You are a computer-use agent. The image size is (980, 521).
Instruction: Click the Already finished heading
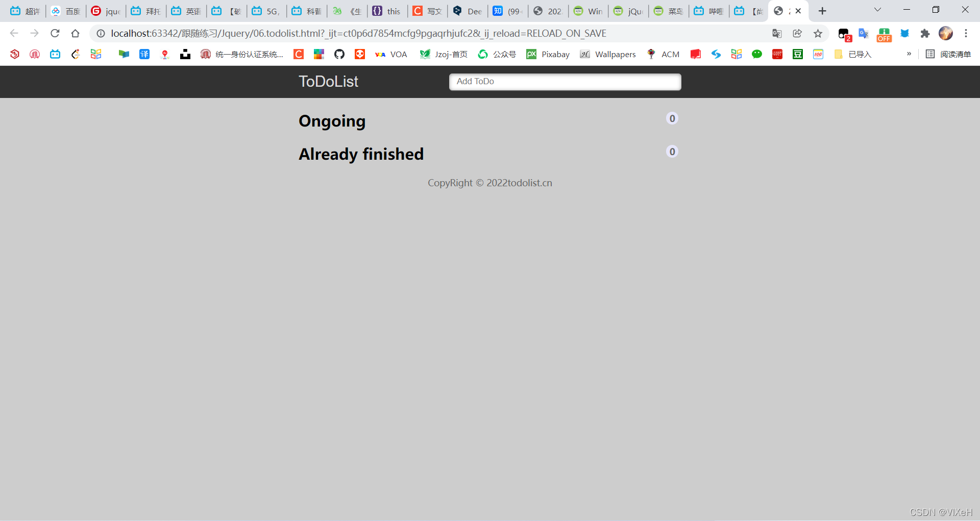[361, 154]
